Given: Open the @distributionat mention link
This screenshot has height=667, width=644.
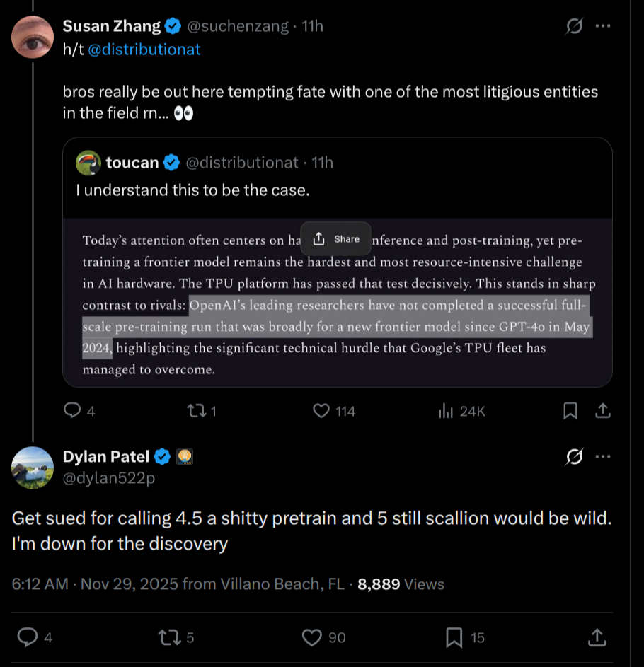Looking at the screenshot, I should pos(144,50).
